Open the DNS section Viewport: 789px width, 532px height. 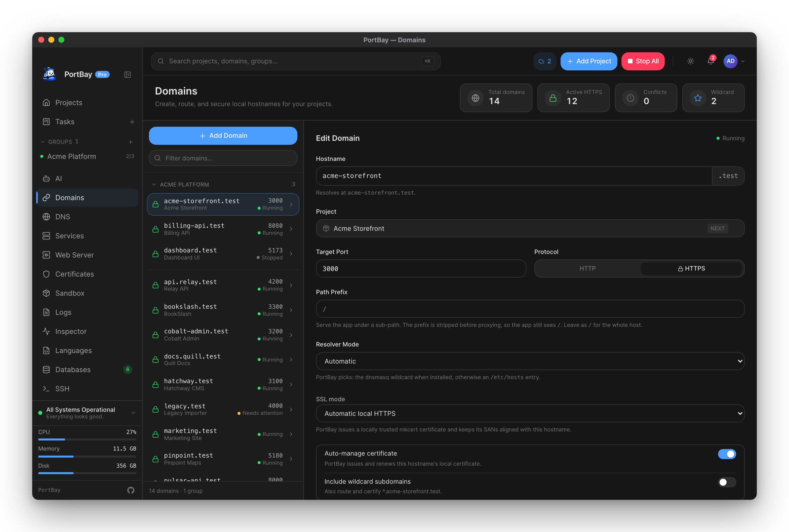(x=87, y=217)
